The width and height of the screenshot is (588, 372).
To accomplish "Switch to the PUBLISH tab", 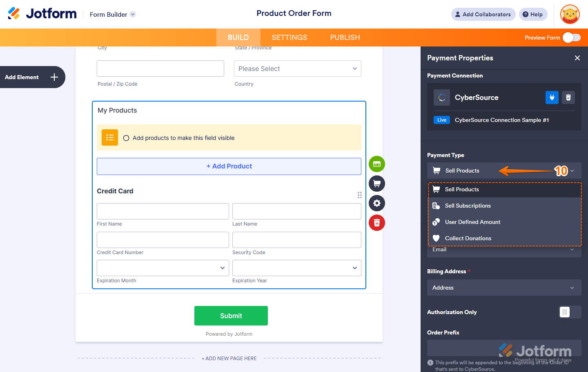I will [x=345, y=38].
